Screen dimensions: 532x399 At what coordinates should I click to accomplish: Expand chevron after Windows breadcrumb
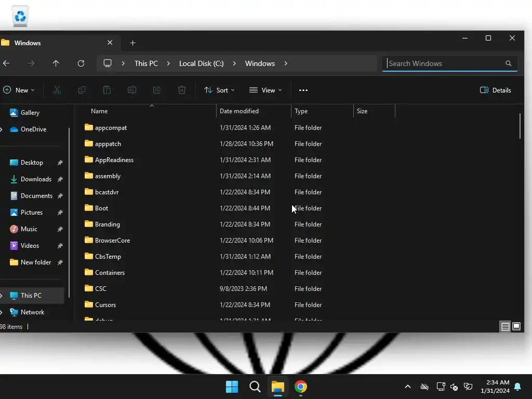pyautogui.click(x=286, y=63)
